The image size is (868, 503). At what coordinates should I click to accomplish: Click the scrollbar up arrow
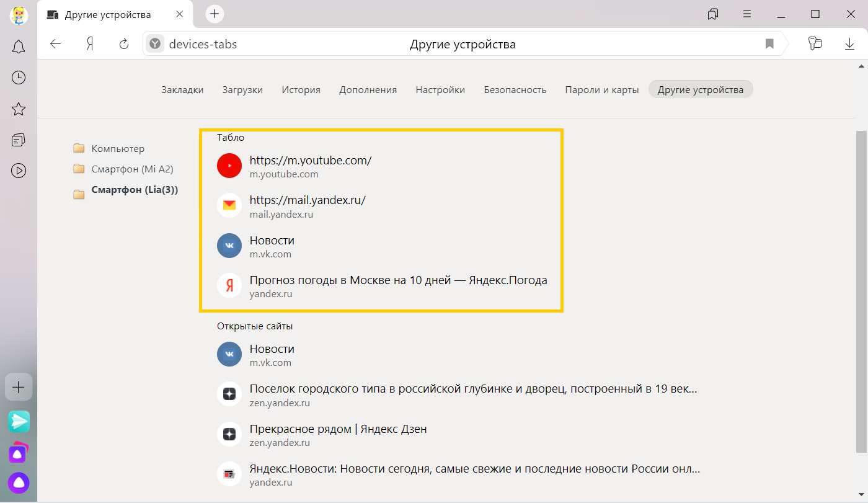862,65
